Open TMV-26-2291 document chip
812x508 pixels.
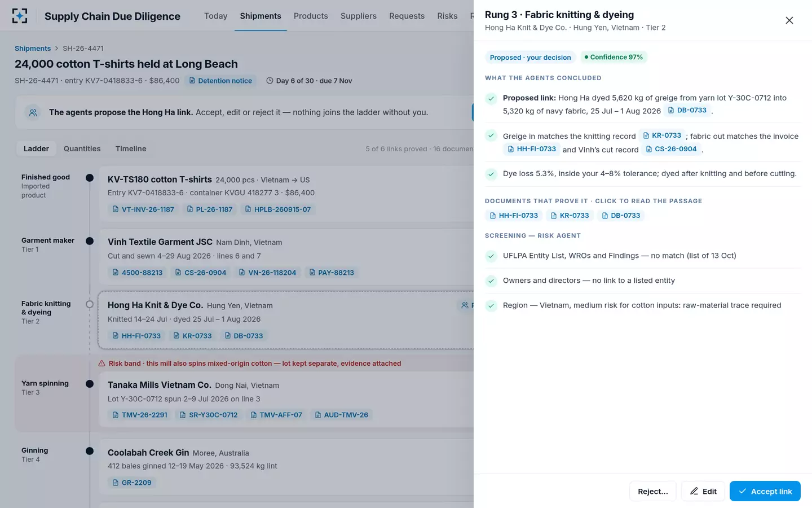coord(139,415)
